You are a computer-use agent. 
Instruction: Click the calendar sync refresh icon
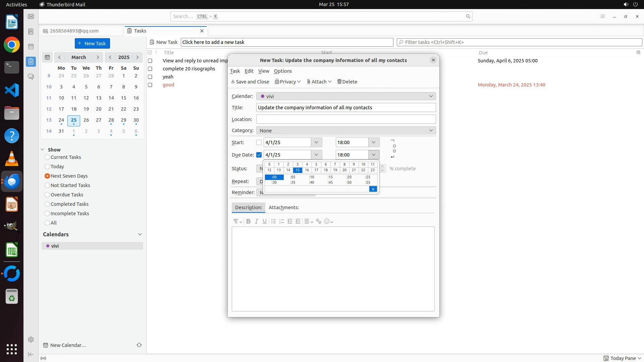[x=139, y=345]
